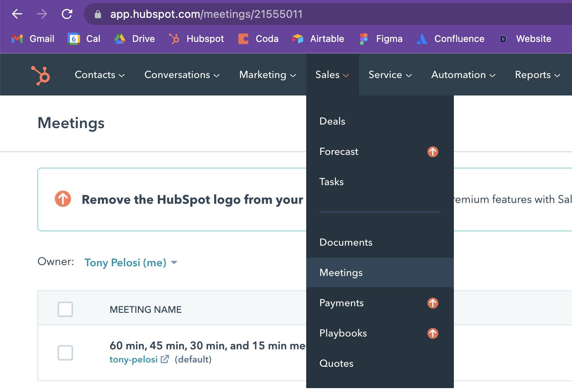Click the upgrade arrow icon next to Payments

[x=433, y=303]
